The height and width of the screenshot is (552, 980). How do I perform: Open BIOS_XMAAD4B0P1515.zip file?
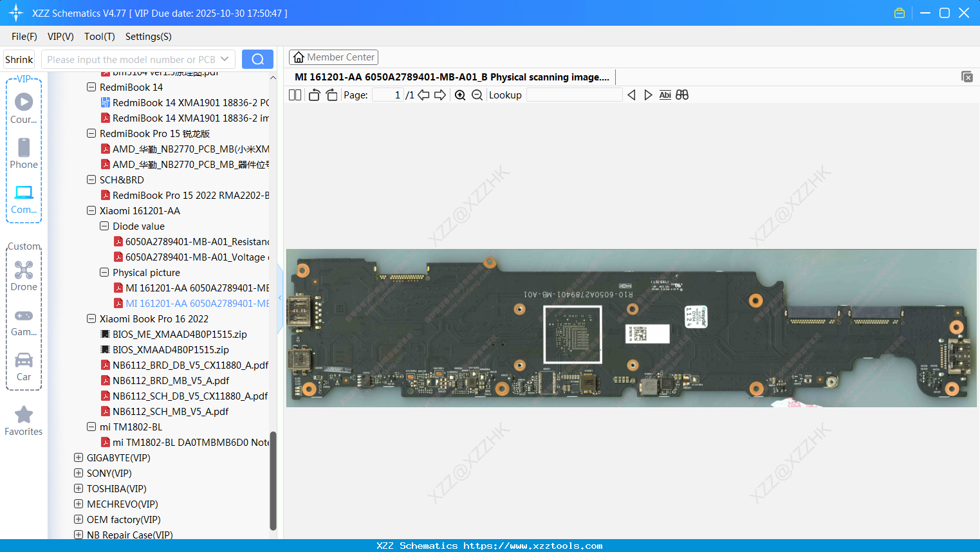tap(165, 350)
